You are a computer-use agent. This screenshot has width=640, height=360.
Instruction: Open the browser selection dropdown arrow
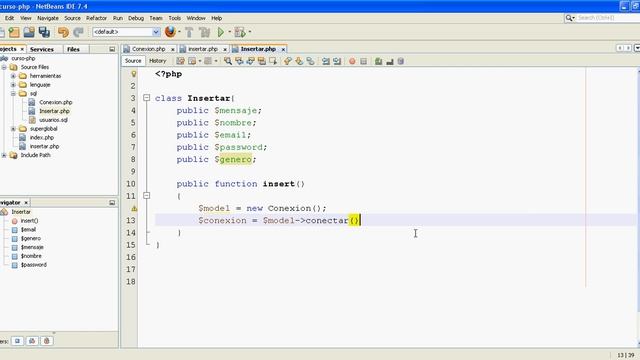[x=179, y=32]
